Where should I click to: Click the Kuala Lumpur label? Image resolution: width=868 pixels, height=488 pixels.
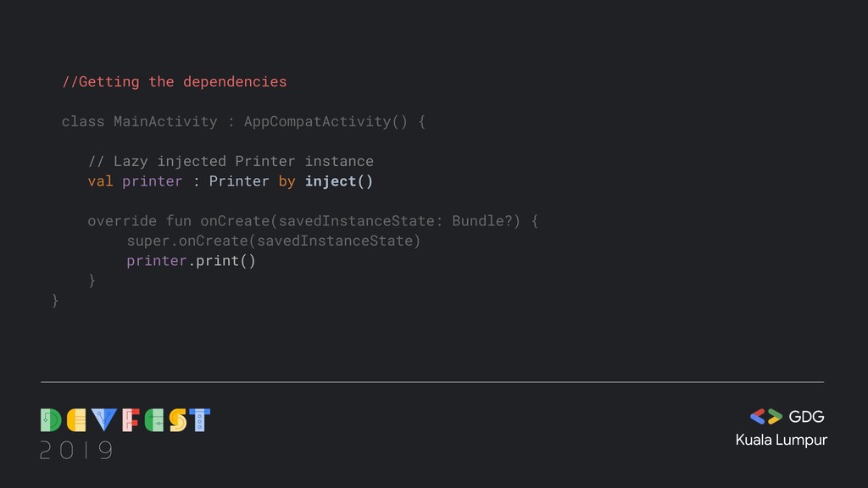point(781,441)
